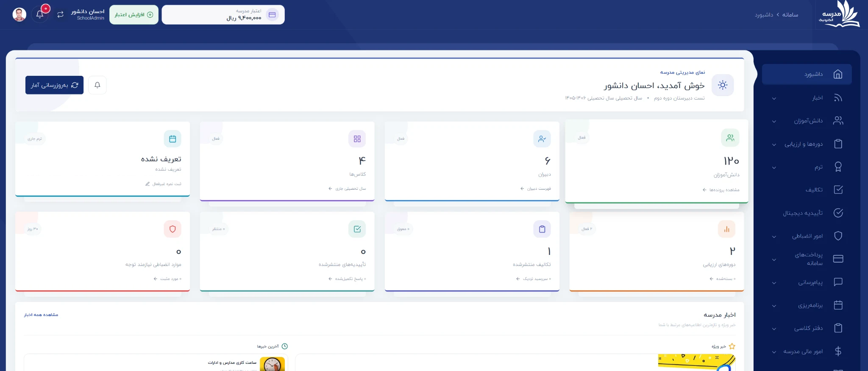Click the اعتبار مدرسه balance box showing ۹٫۴۰۰٫۰۰۰ ریال
868x371 pixels.
[x=223, y=15]
